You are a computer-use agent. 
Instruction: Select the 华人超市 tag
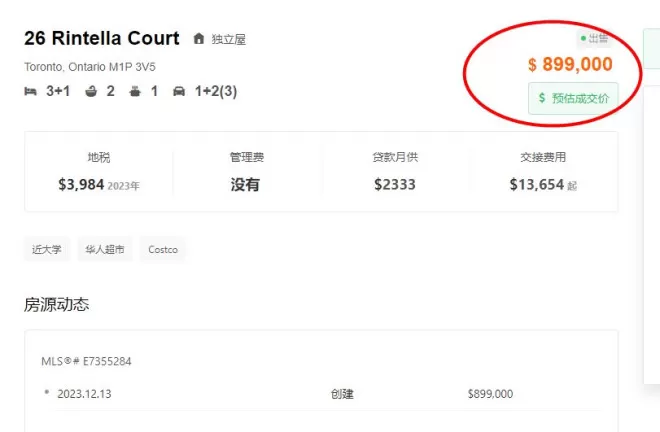(x=105, y=249)
